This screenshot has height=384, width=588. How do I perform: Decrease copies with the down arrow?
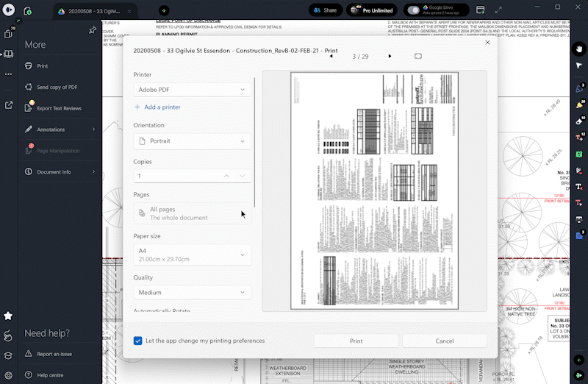coord(243,176)
